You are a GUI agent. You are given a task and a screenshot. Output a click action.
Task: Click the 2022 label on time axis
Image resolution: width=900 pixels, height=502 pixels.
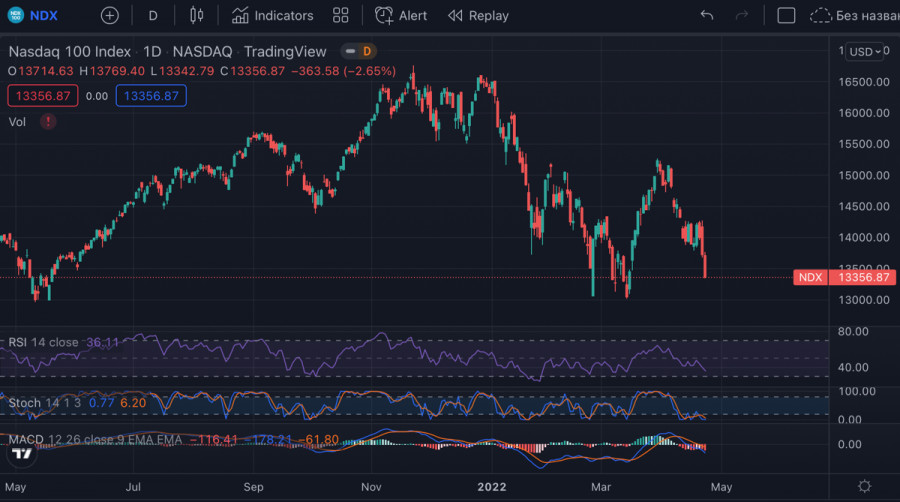(492, 487)
